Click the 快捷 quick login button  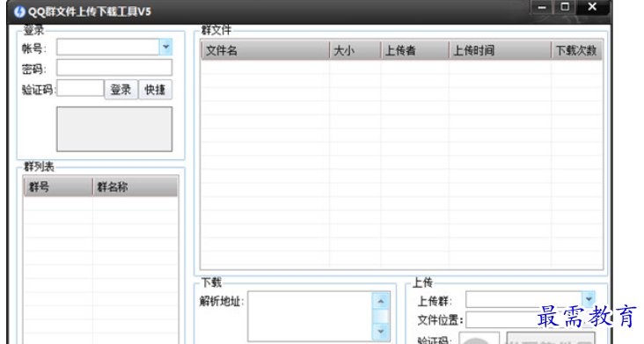point(155,90)
